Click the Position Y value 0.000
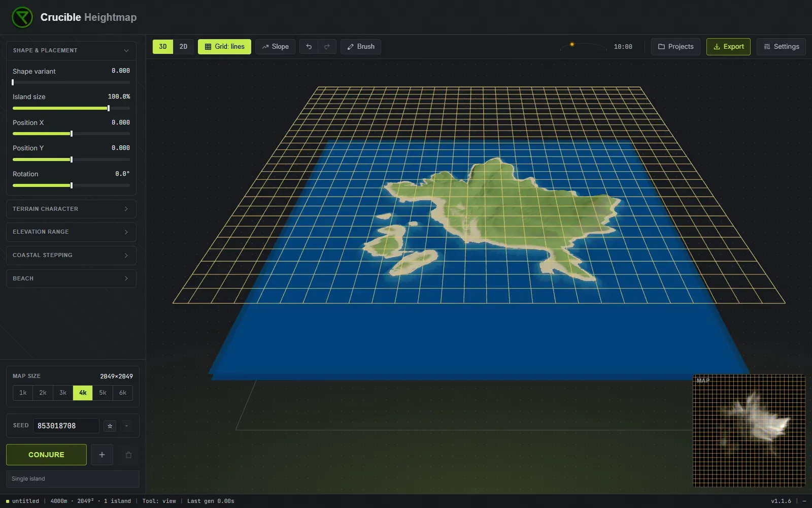 coord(121,148)
